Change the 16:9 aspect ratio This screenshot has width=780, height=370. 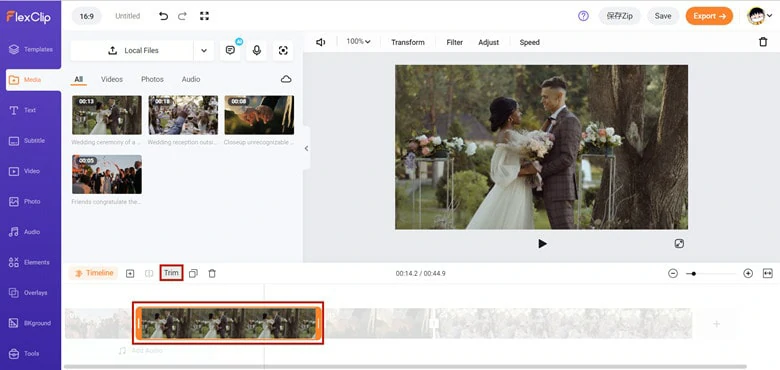87,16
